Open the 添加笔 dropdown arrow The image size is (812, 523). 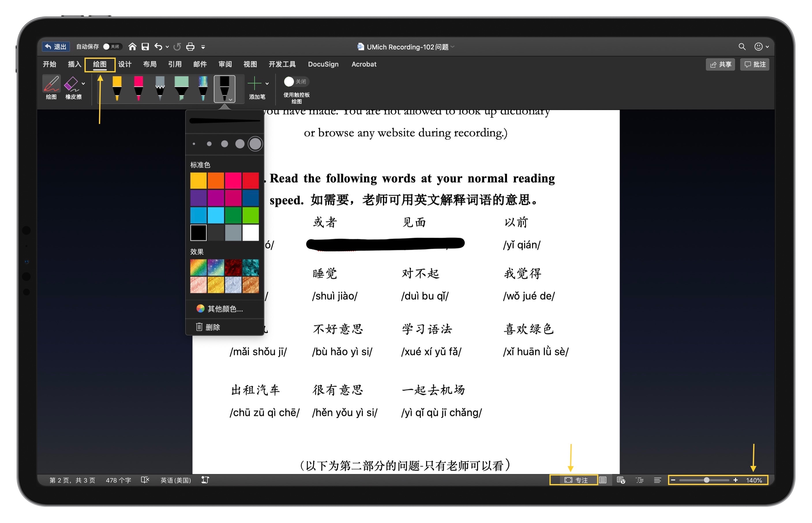(x=267, y=84)
